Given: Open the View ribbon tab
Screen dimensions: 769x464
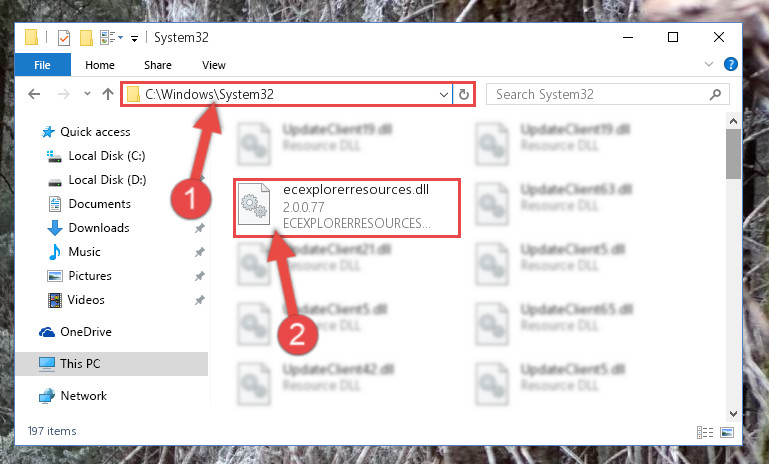Looking at the screenshot, I should (214, 65).
